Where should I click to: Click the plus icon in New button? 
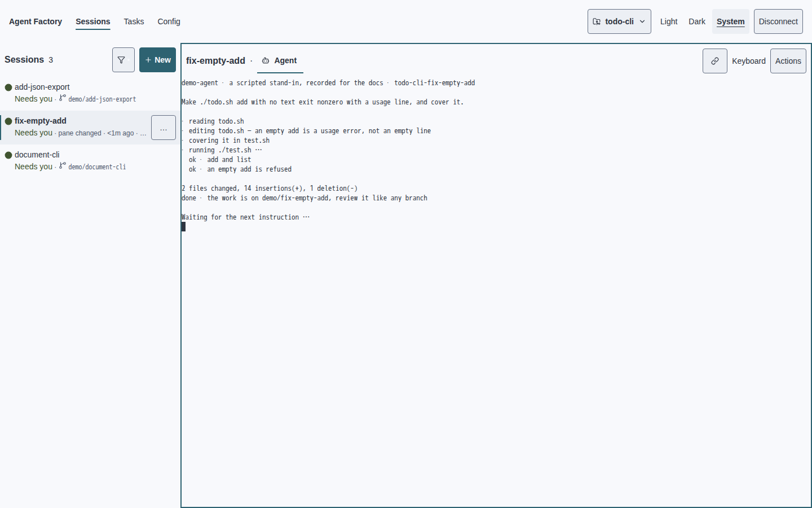point(148,60)
